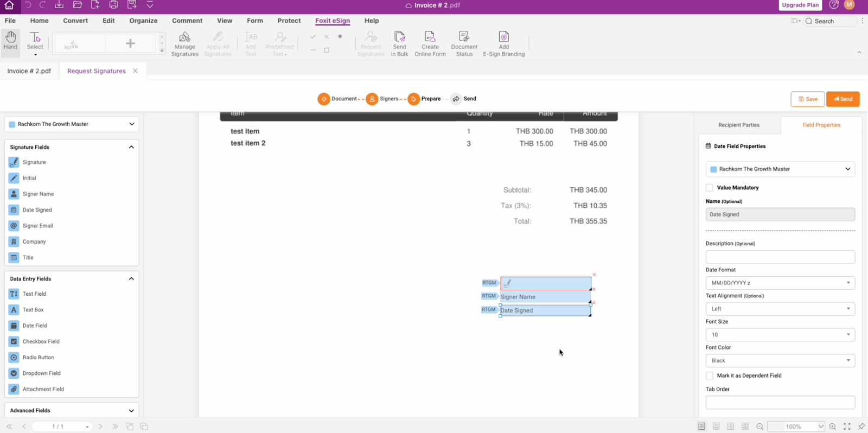Collapse Data Entry Fields section
The height and width of the screenshot is (433, 868).
[131, 279]
